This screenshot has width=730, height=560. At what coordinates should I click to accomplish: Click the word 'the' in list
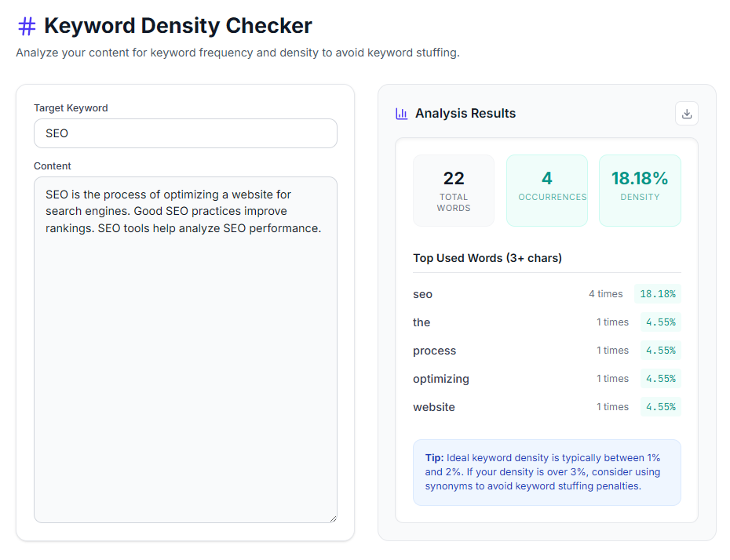point(422,322)
